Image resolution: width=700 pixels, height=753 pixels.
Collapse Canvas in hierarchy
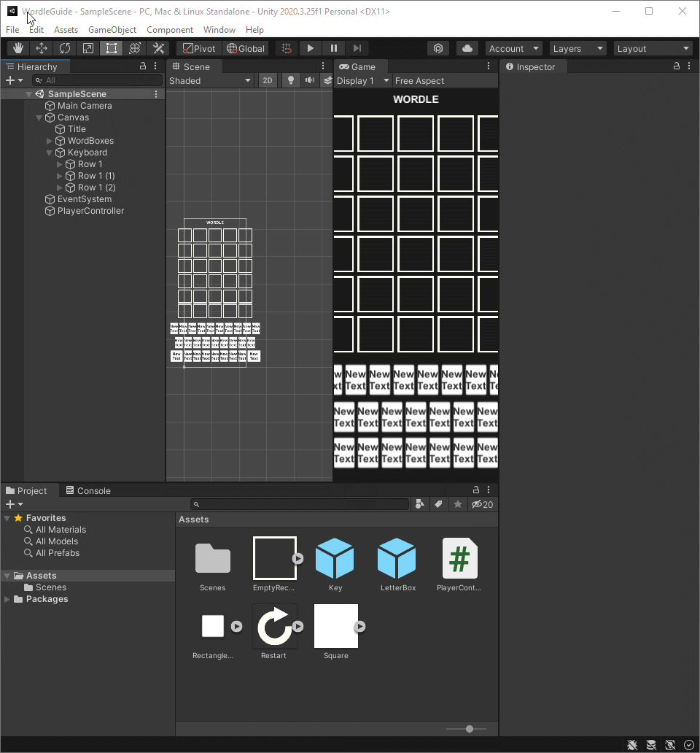pos(39,117)
